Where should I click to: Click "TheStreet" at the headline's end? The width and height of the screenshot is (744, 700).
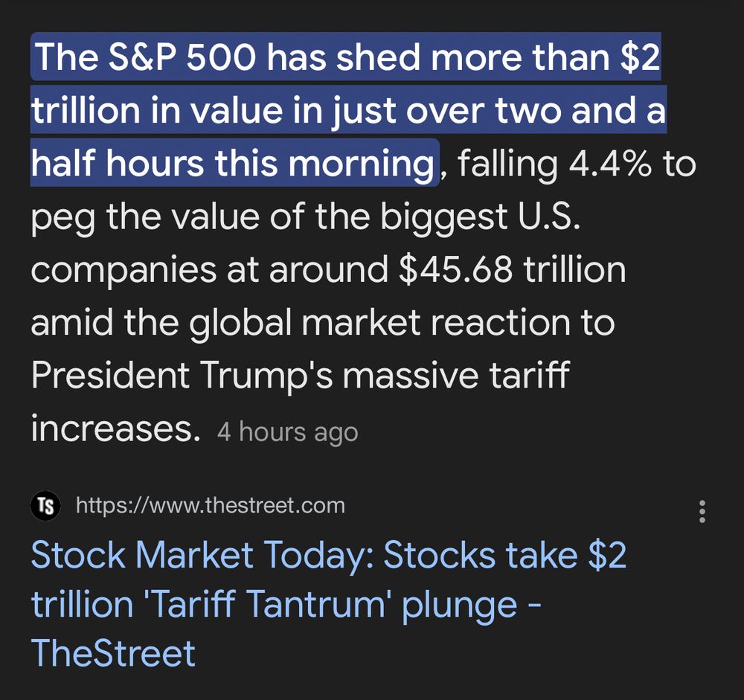(x=113, y=652)
